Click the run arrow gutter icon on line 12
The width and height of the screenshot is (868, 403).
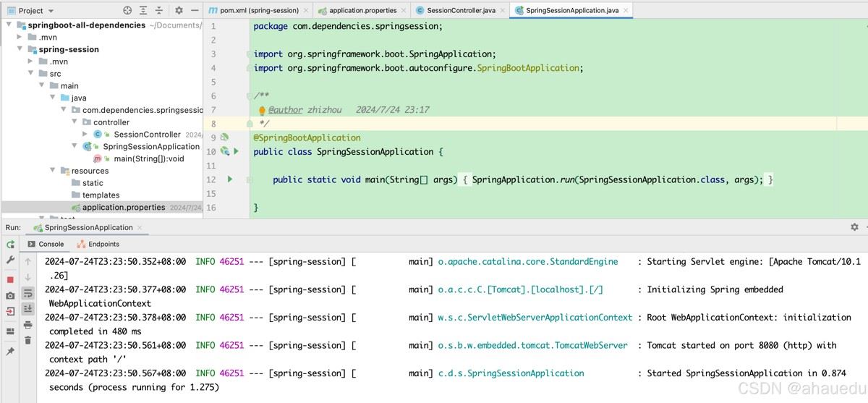tap(230, 179)
